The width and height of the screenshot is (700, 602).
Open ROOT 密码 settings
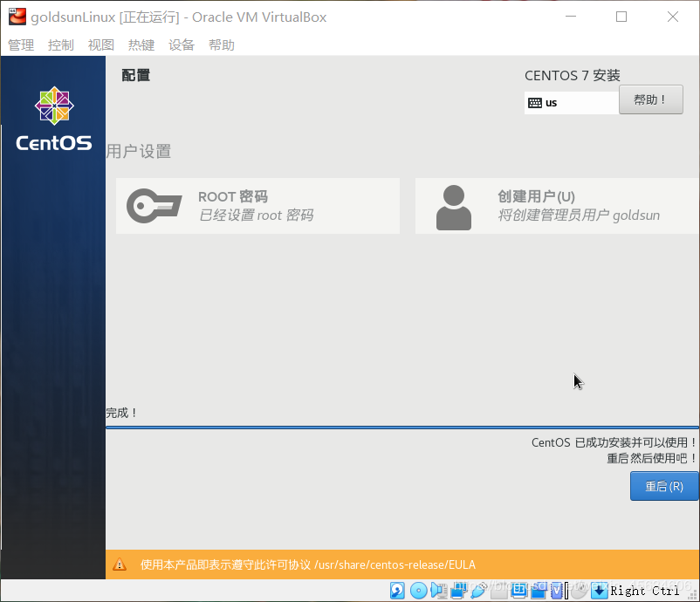(257, 206)
